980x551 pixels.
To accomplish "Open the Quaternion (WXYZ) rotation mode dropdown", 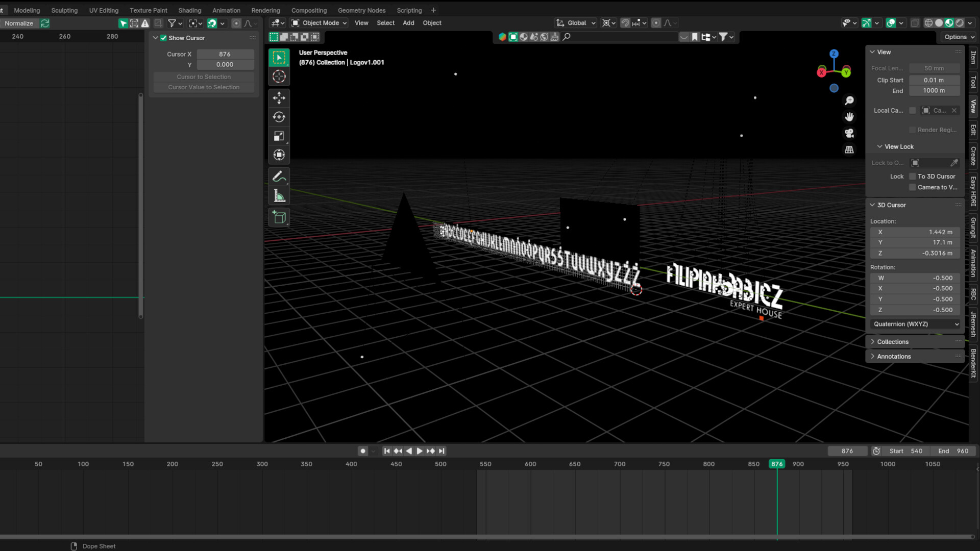I will click(x=915, y=324).
